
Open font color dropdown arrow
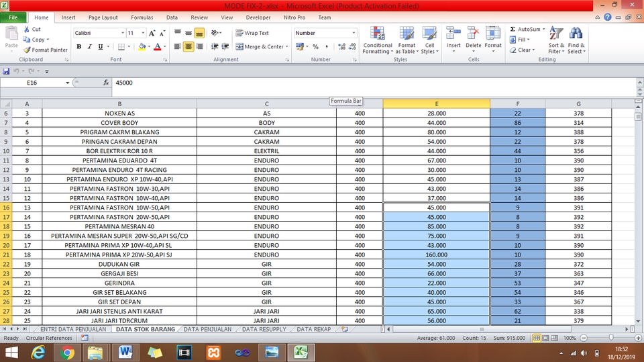click(x=165, y=46)
